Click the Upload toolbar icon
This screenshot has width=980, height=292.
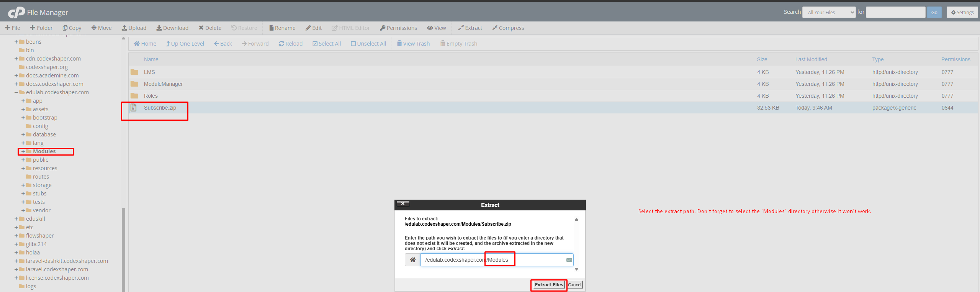point(124,28)
